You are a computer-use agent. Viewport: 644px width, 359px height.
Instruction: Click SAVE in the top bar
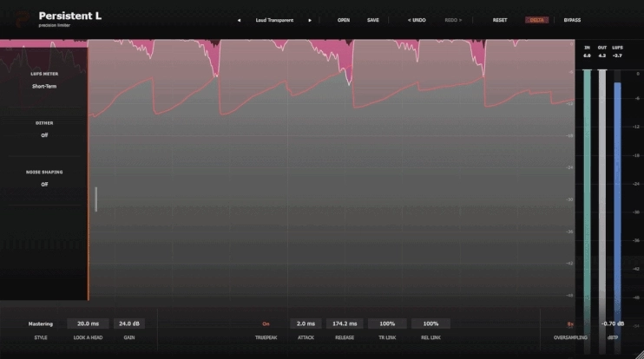point(373,20)
